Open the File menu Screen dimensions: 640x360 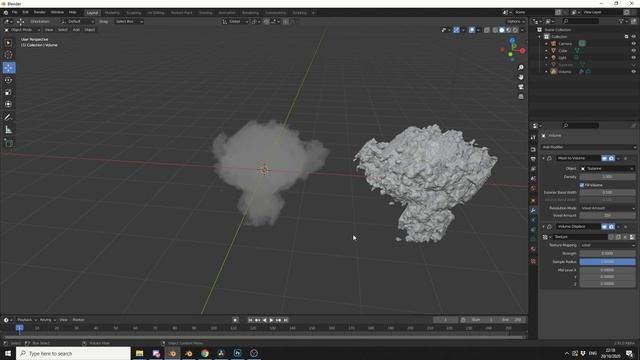15,12
